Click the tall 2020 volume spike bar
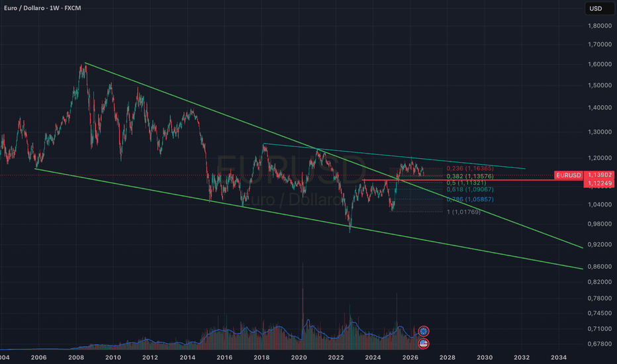The height and width of the screenshot is (364, 617). click(303, 306)
